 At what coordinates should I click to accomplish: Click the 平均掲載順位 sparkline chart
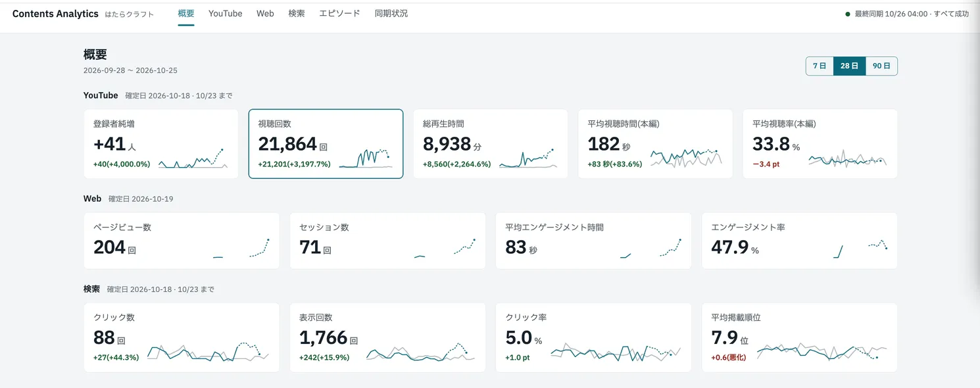pyautogui.click(x=822, y=352)
